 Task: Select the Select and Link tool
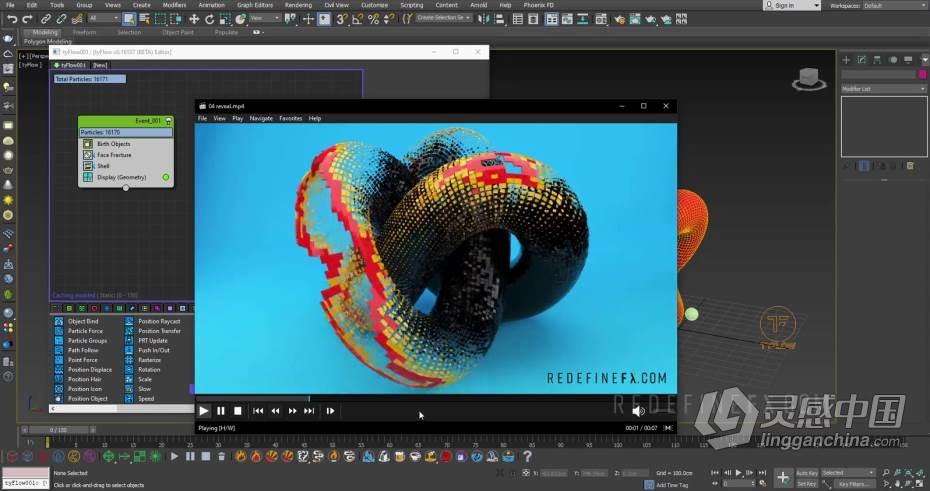[46, 19]
